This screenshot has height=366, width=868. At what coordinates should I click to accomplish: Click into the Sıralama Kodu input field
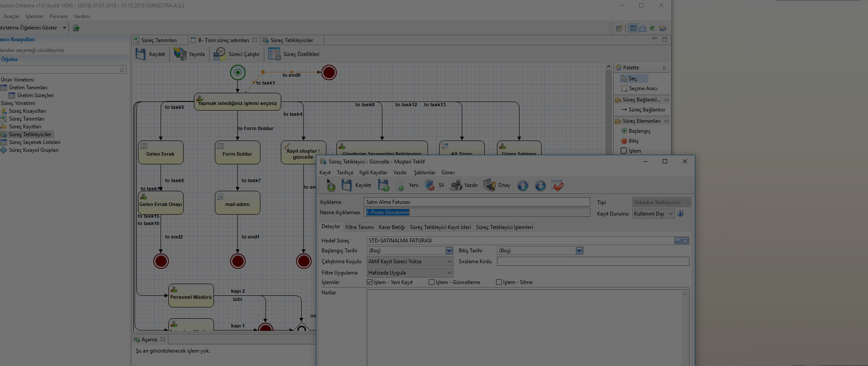pos(592,261)
